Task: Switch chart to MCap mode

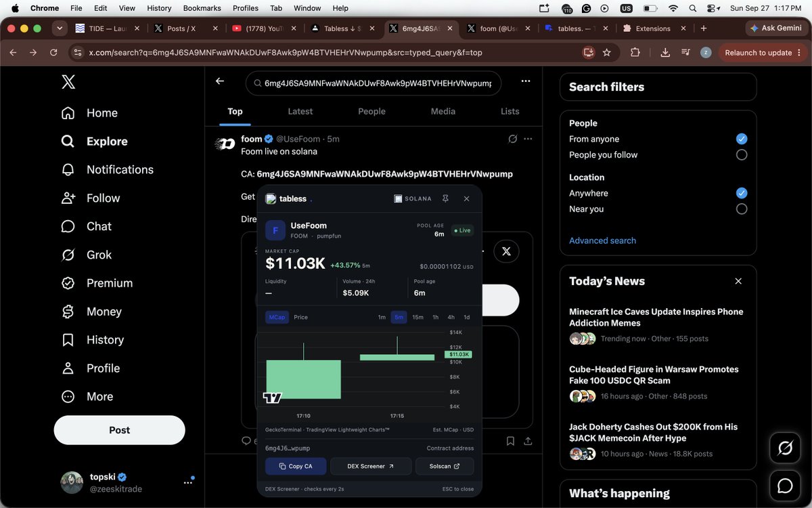Action: pyautogui.click(x=277, y=317)
